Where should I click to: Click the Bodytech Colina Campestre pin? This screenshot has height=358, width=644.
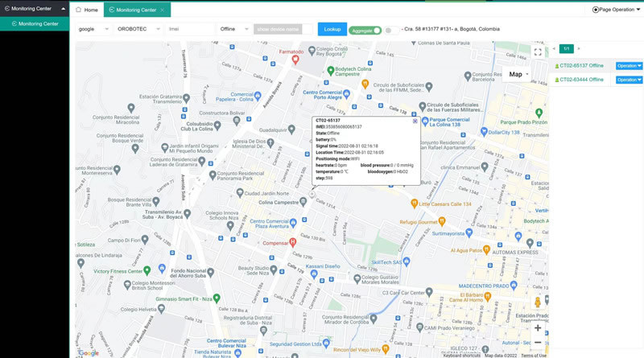tap(330, 71)
